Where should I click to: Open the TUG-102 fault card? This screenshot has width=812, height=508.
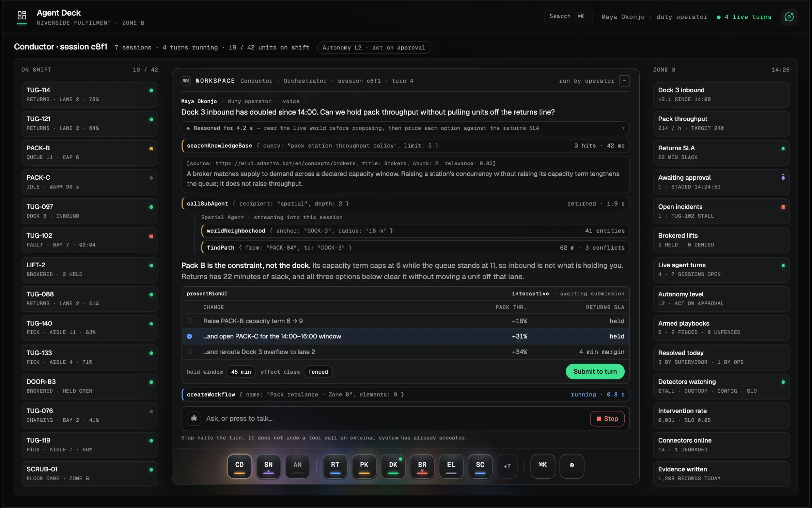(x=90, y=240)
